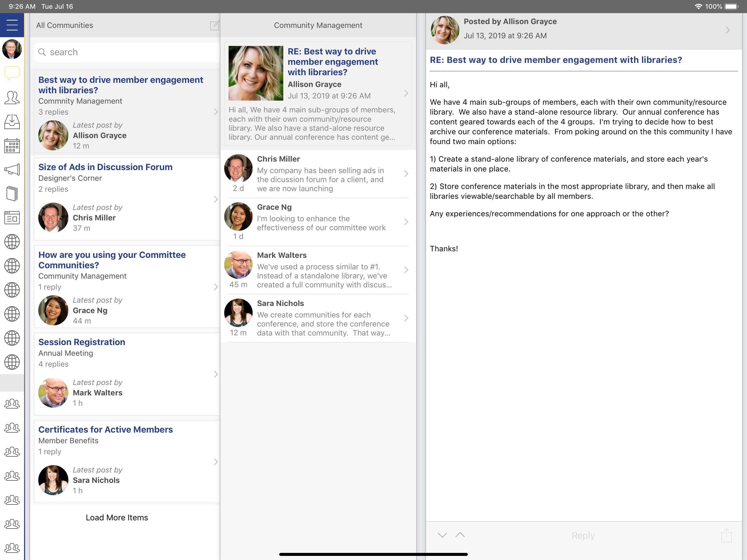This screenshot has height=560, width=747.
Task: Open the calendar events icon
Action: tap(12, 145)
